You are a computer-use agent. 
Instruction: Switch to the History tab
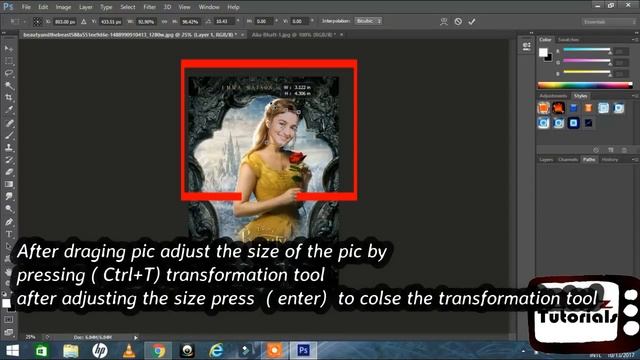(x=610, y=160)
